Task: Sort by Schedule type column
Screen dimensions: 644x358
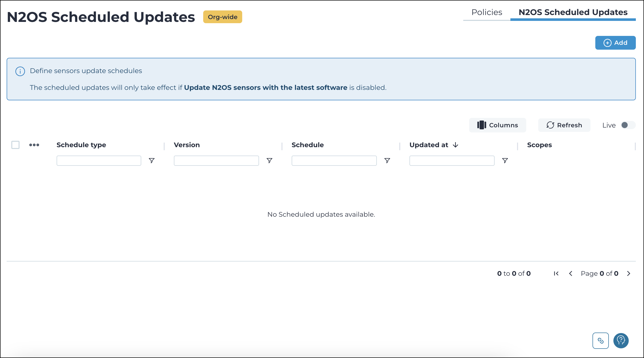Action: 81,145
